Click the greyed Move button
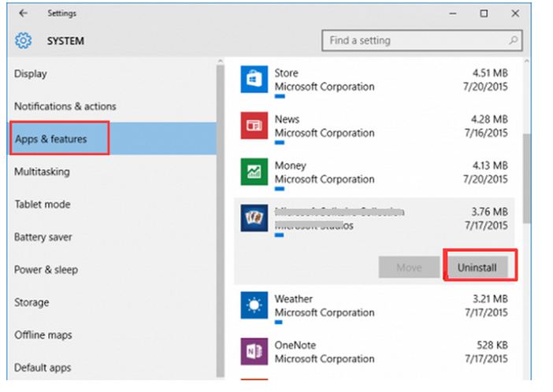The width and height of the screenshot is (553, 392). tap(409, 268)
